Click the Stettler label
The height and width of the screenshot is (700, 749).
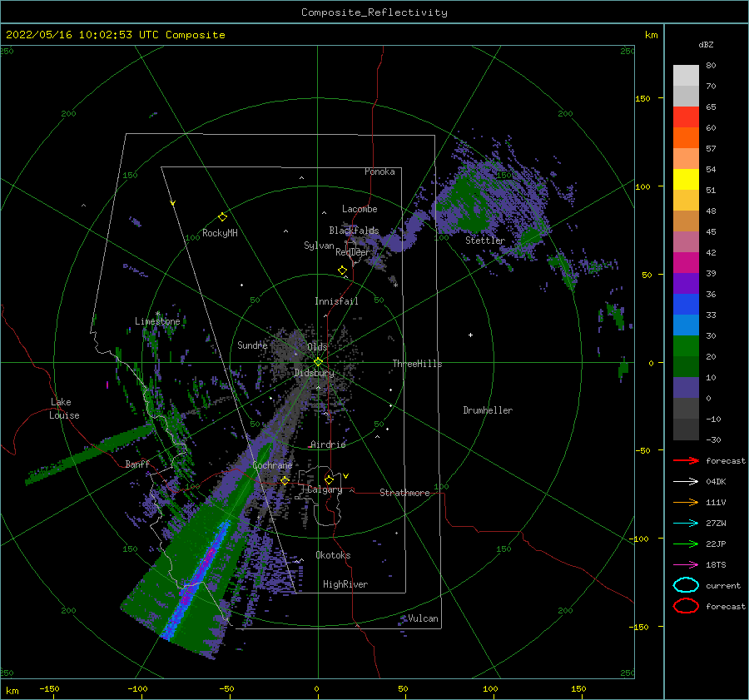coord(485,241)
